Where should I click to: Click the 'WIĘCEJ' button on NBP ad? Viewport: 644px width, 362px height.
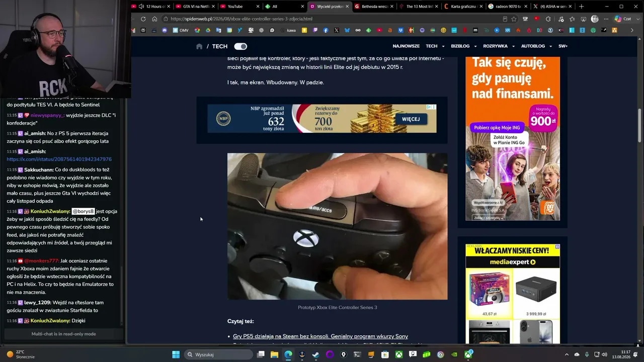pos(411,119)
